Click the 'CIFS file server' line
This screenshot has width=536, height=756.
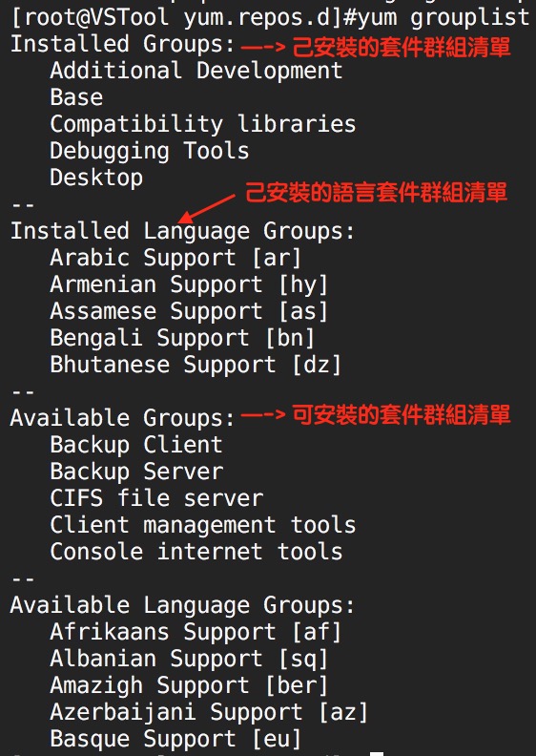click(x=156, y=498)
